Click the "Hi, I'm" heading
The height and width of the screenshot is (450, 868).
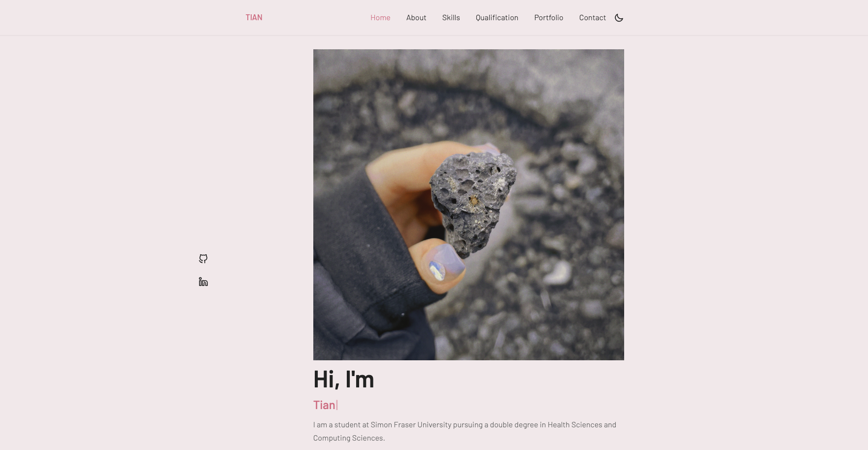coord(343,380)
